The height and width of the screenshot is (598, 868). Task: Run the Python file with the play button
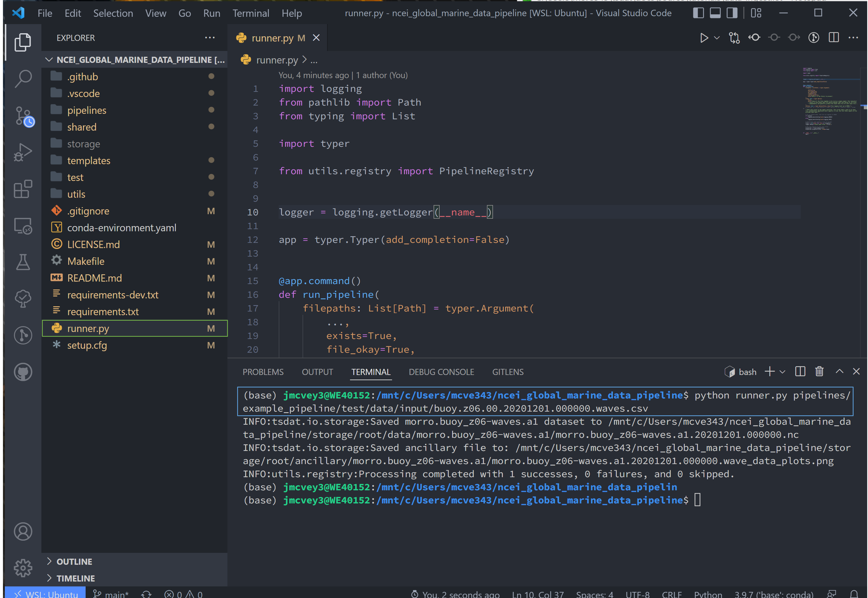point(704,38)
